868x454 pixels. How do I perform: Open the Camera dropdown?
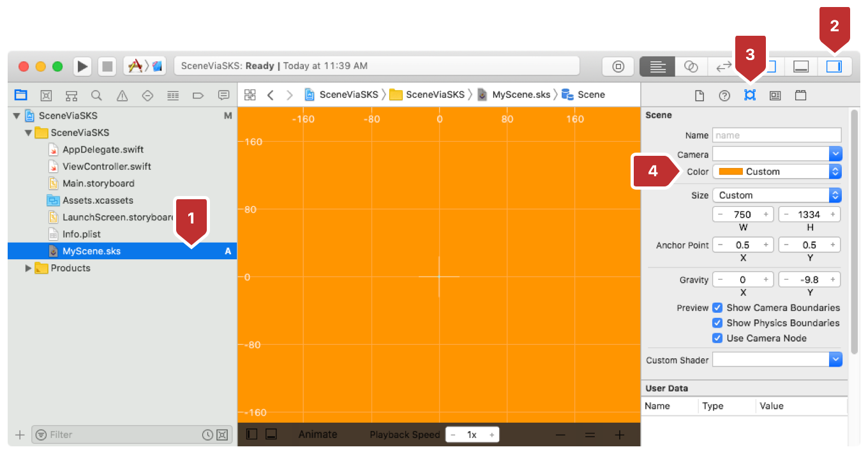pyautogui.click(x=777, y=154)
